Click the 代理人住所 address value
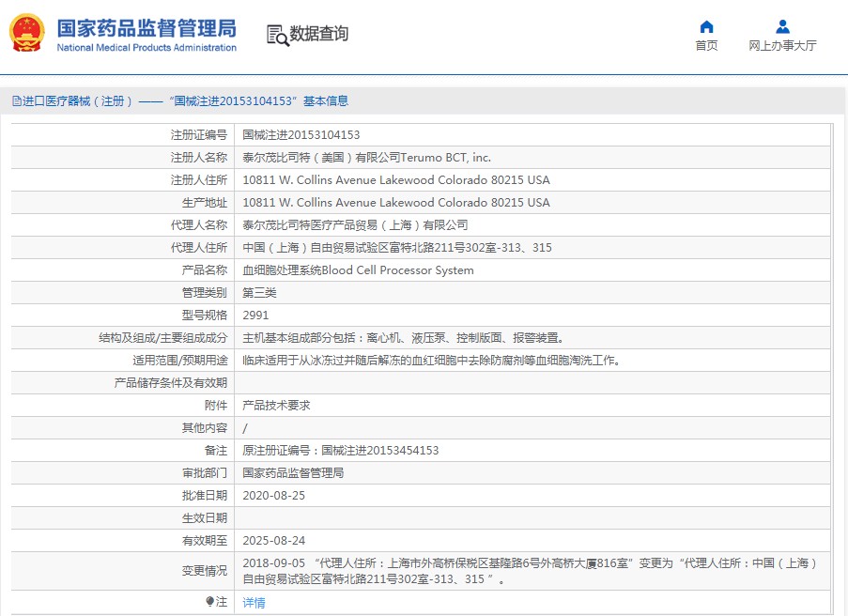Screen dimensions: 848x616 pyautogui.click(x=397, y=248)
